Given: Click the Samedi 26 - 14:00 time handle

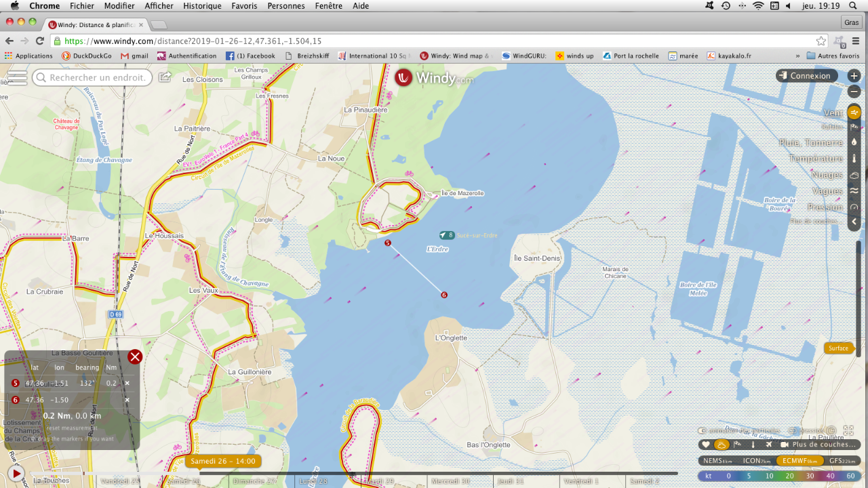Looking at the screenshot, I should click(223, 461).
